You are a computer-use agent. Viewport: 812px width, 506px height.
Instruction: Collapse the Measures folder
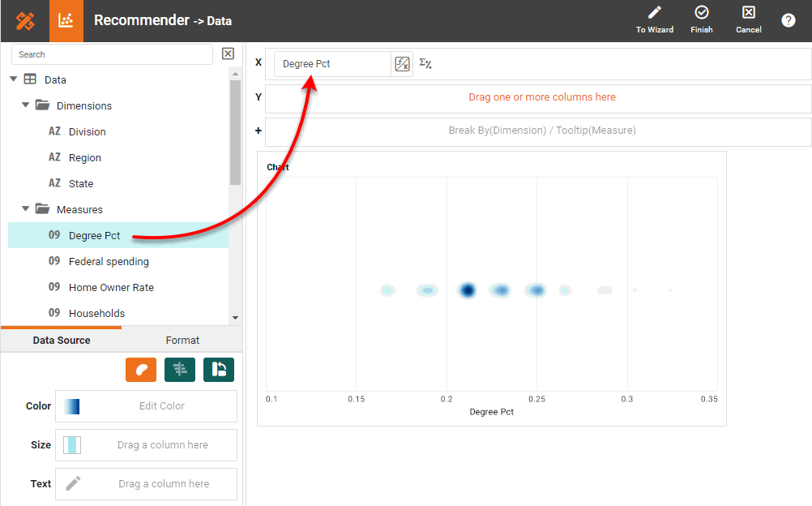click(x=26, y=209)
